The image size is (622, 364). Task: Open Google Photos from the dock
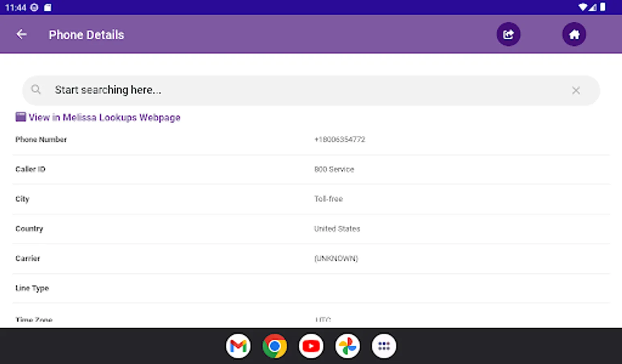(347, 346)
